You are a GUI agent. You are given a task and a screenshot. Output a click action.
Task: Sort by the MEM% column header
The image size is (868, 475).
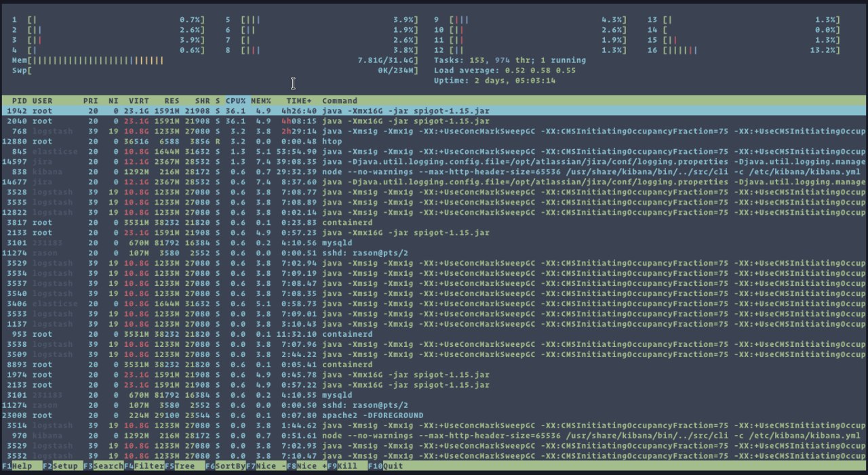pos(261,100)
